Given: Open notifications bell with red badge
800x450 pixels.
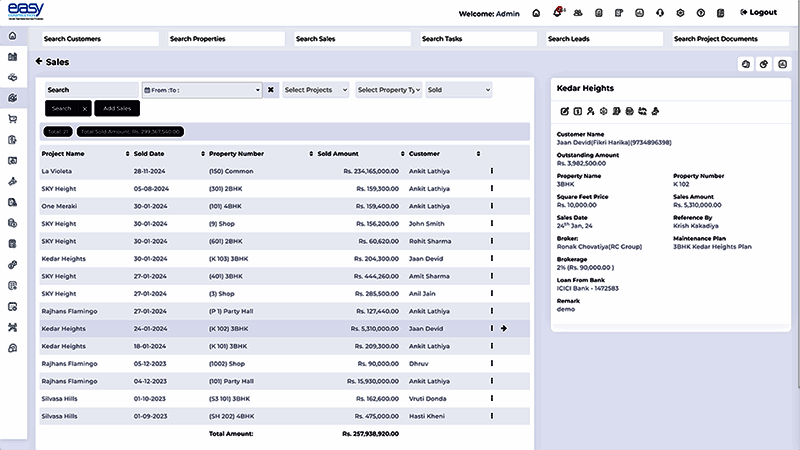Looking at the screenshot, I should click(558, 13).
